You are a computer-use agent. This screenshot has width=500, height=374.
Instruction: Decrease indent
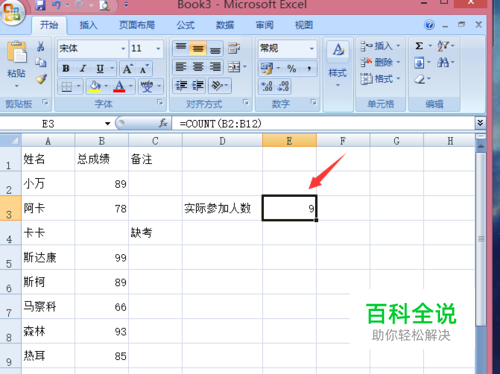click(182, 86)
